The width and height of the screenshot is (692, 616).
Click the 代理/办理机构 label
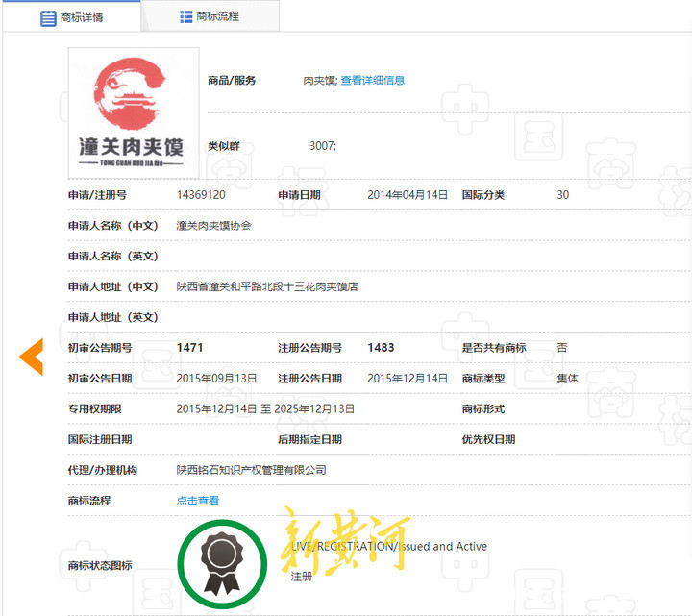(103, 470)
